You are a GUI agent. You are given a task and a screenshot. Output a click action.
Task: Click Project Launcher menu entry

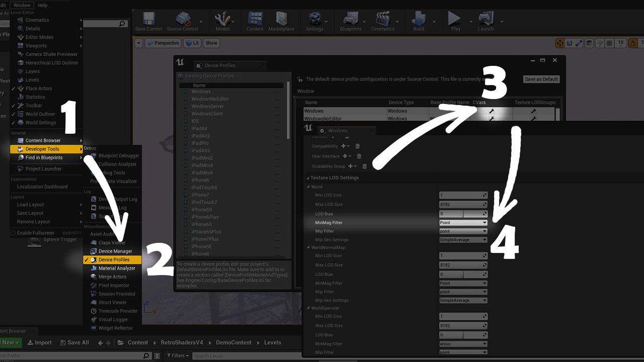(47, 169)
